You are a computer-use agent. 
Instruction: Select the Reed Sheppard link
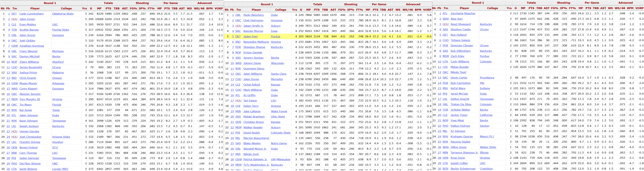point(460,24)
